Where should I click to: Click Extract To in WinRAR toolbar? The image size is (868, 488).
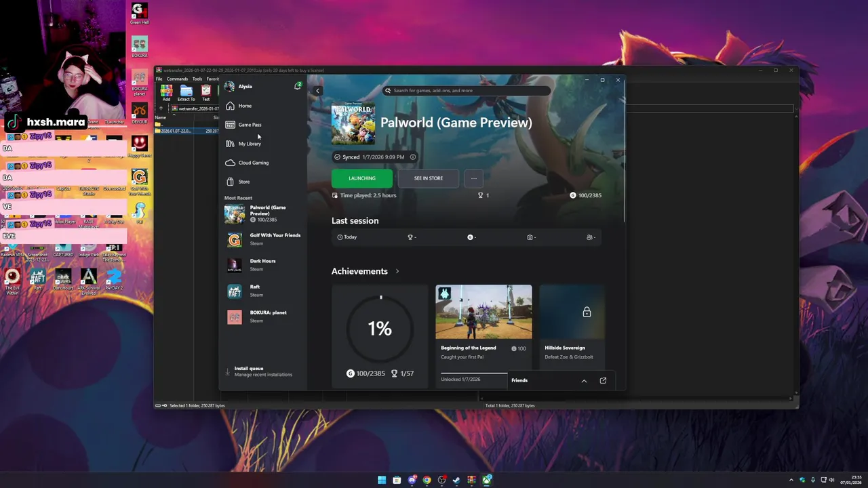[186, 93]
